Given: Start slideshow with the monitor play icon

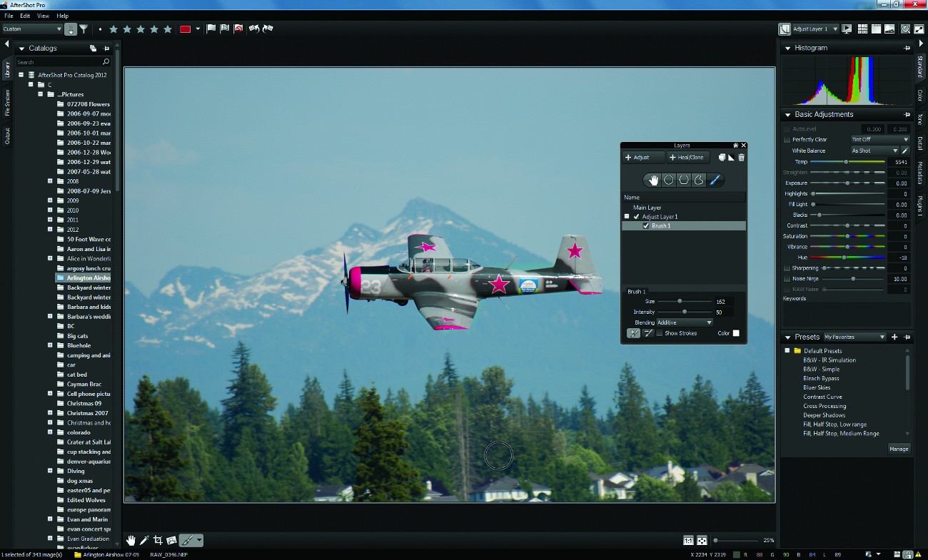Looking at the screenshot, I should tap(847, 29).
